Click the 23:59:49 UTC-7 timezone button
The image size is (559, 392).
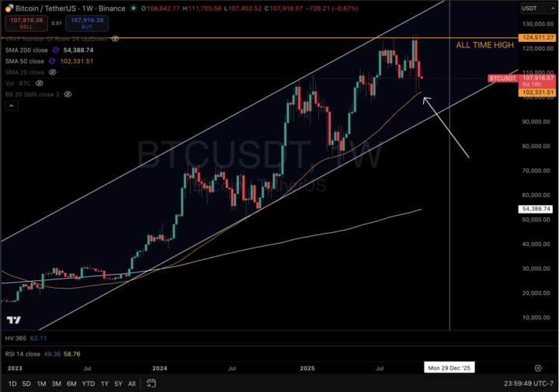(x=529, y=383)
